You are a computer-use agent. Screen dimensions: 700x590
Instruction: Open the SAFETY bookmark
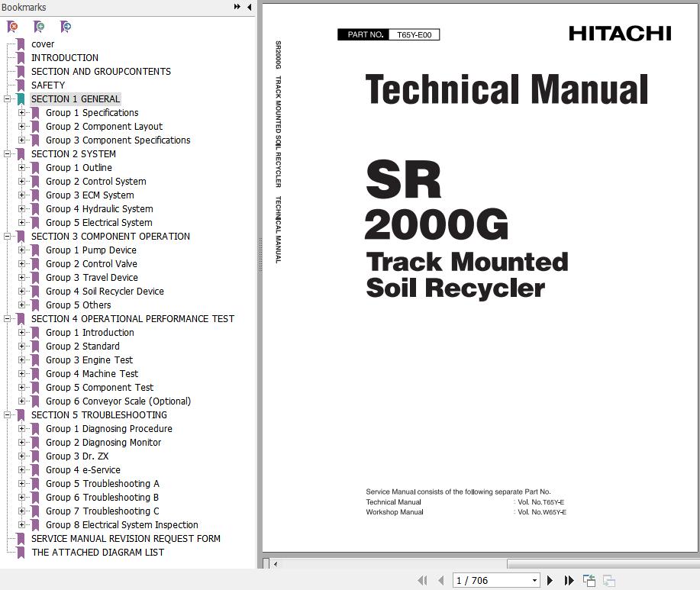click(48, 85)
